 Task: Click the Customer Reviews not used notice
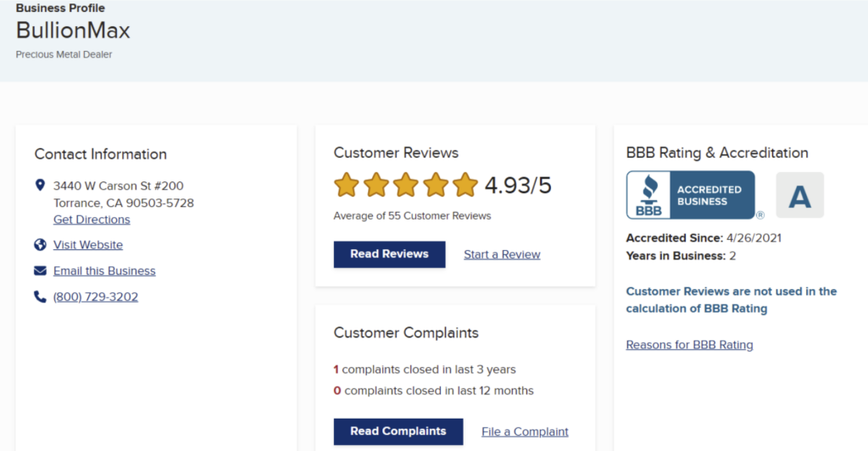(x=732, y=299)
